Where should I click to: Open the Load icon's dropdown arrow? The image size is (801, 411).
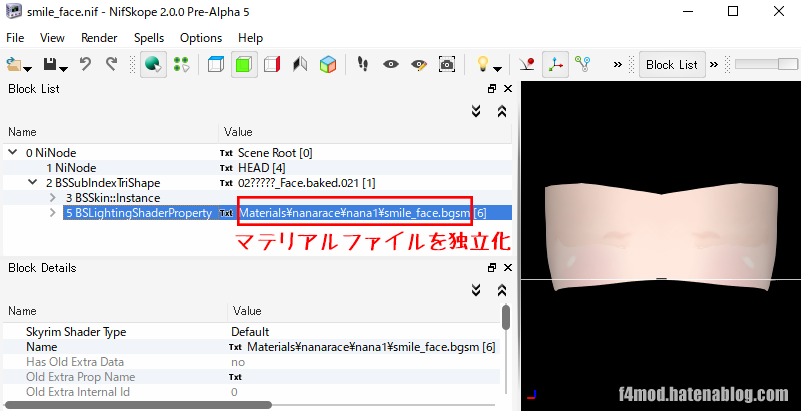point(28,68)
